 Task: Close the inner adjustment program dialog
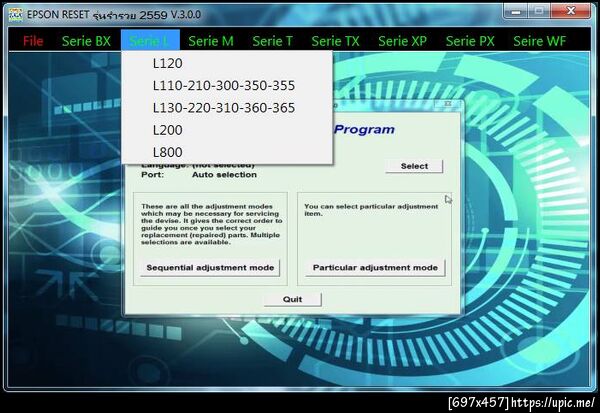coord(448,104)
